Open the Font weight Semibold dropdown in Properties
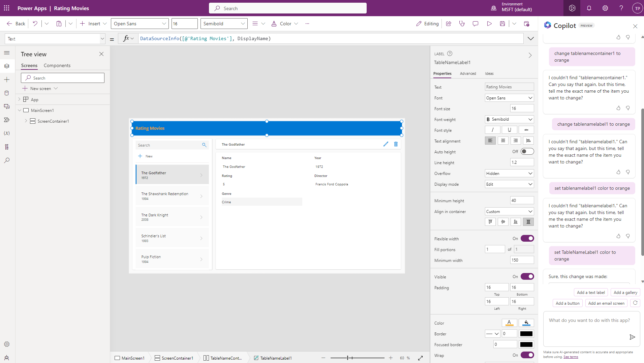 [x=509, y=119]
